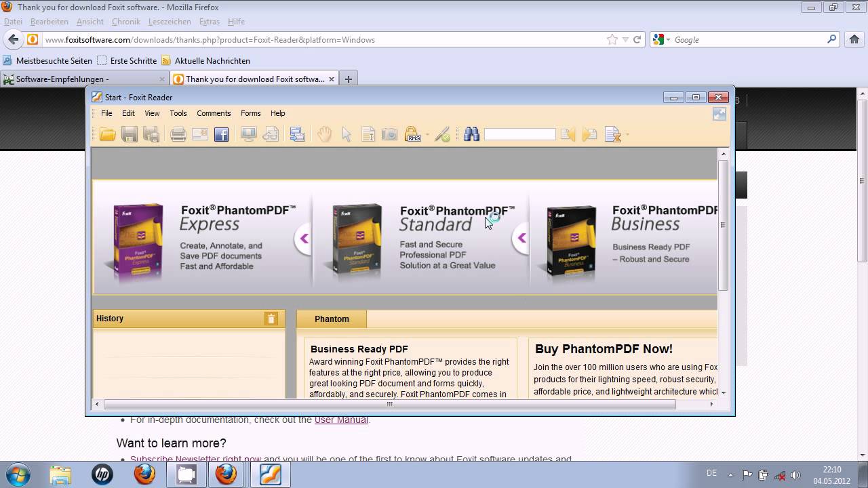Click Foxit vertical scrollbar down arrow
The width and height of the screenshot is (868, 488).
tap(724, 392)
